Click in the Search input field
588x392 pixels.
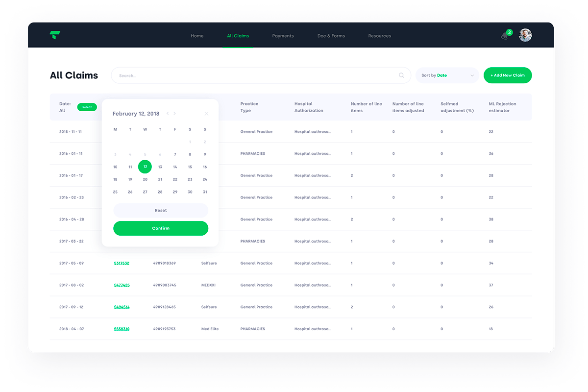(x=261, y=75)
